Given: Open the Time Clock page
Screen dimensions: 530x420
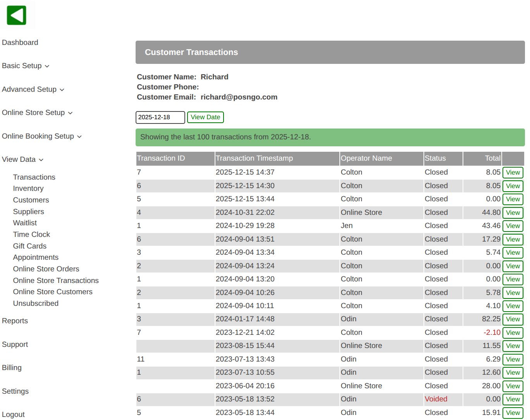Looking at the screenshot, I should coord(31,235).
